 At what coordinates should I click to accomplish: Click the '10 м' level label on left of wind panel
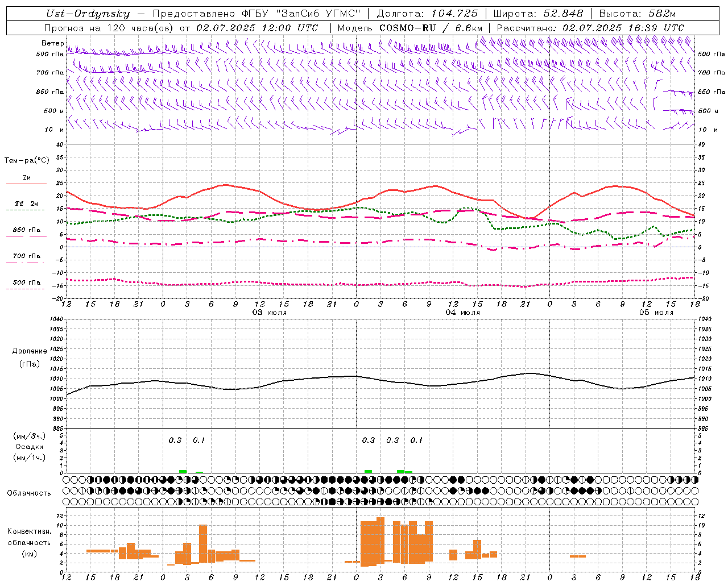(55, 130)
